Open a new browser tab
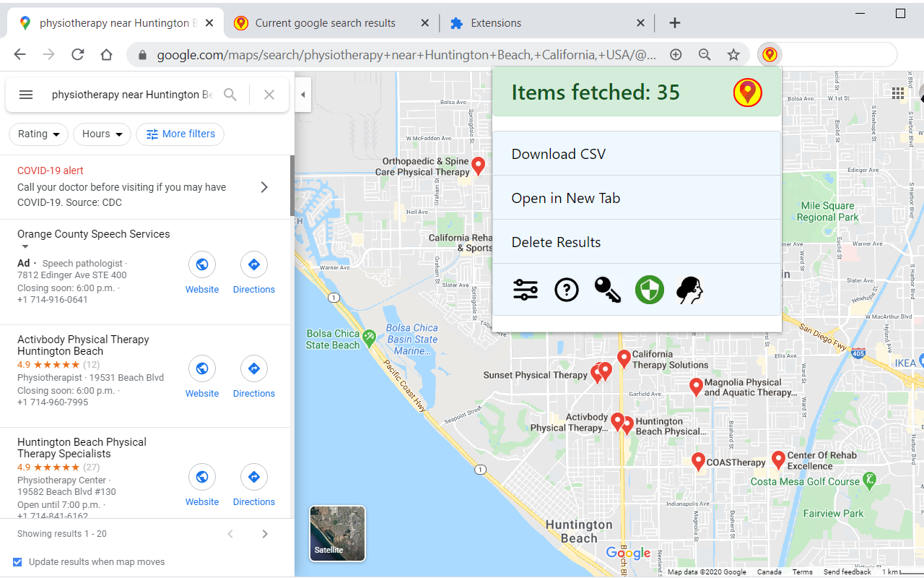The width and height of the screenshot is (924, 578). pos(674,23)
